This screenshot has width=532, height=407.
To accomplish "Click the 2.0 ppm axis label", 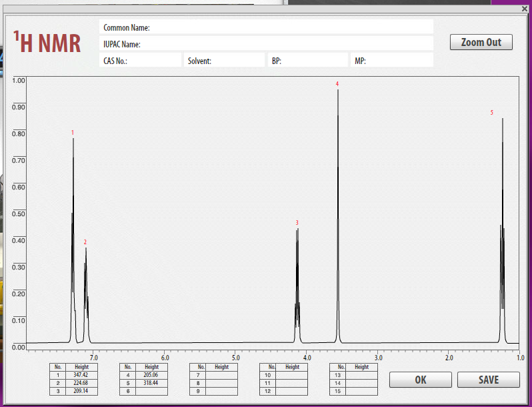I will coord(449,358).
